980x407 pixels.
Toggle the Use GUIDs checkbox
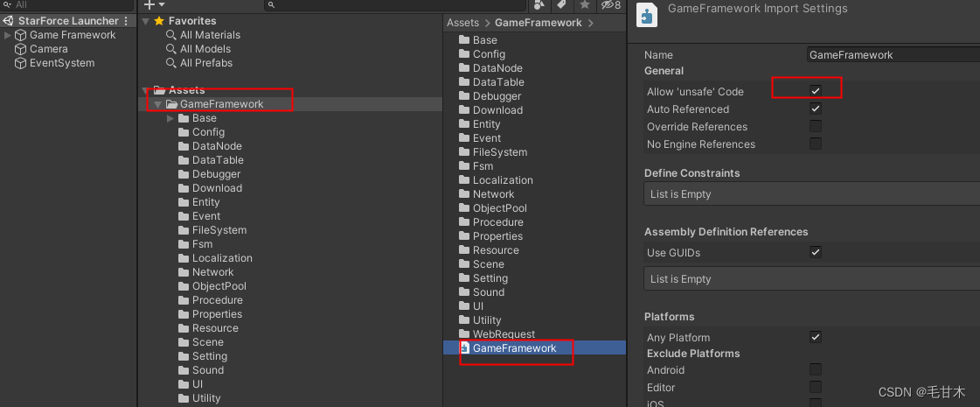click(815, 252)
